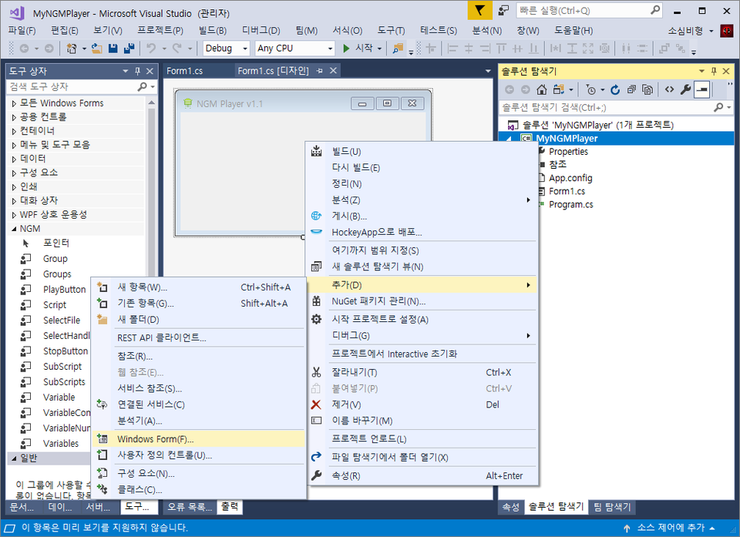The width and height of the screenshot is (740, 537).
Task: Open 프로젝트(P) menu
Action: (x=160, y=31)
